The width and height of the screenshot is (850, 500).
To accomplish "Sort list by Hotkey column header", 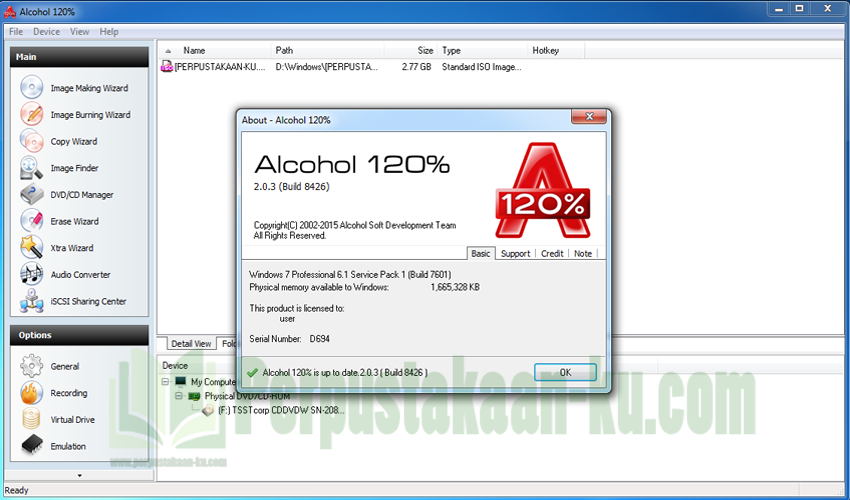I will click(x=556, y=50).
